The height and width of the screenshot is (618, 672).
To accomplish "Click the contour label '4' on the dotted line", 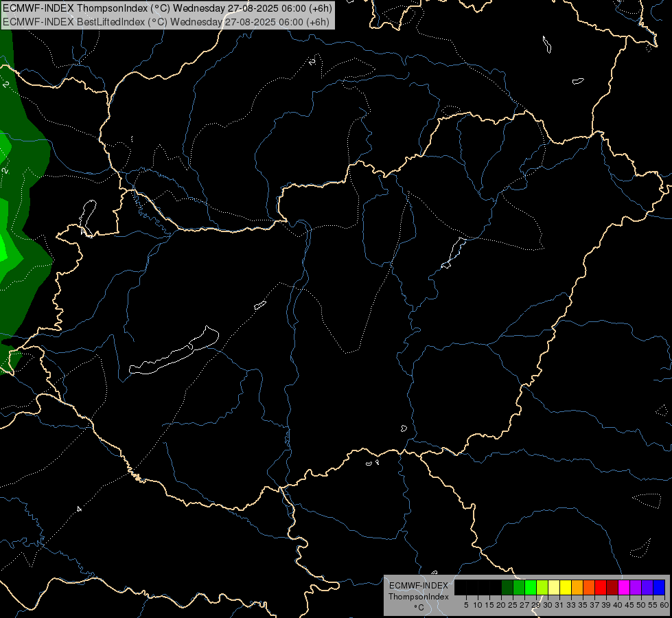I will tap(79, 509).
